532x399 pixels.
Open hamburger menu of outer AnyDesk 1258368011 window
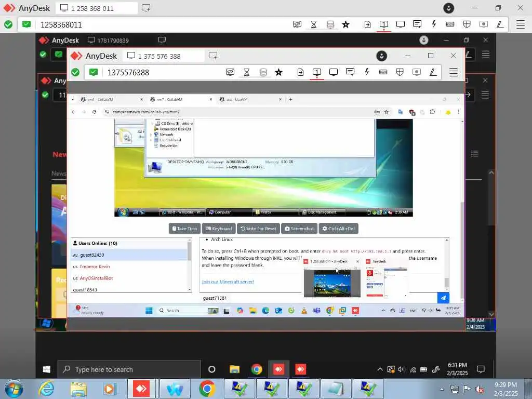(x=521, y=24)
